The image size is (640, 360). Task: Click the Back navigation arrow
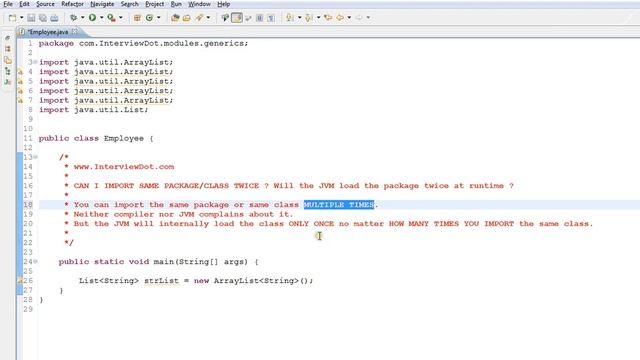(x=340, y=18)
